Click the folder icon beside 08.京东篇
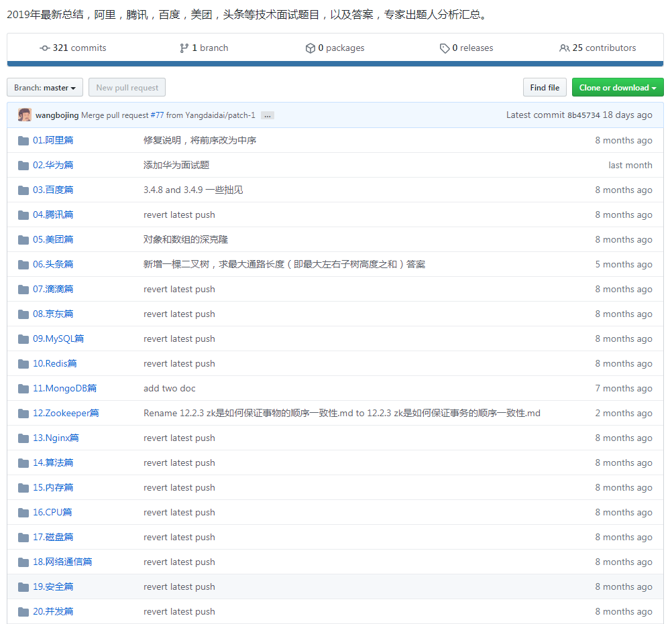 coord(23,314)
